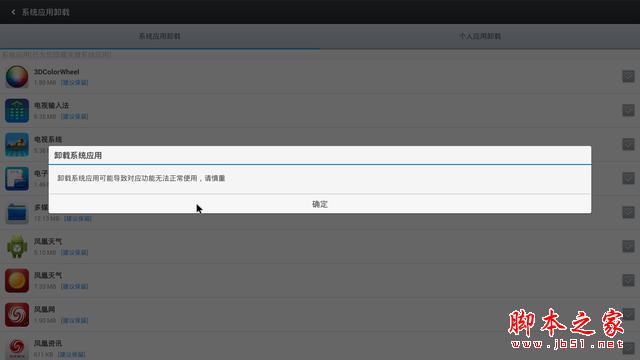Click the green Android robot 凤凰天气 icon
This screenshot has width=640, height=360.
17,247
